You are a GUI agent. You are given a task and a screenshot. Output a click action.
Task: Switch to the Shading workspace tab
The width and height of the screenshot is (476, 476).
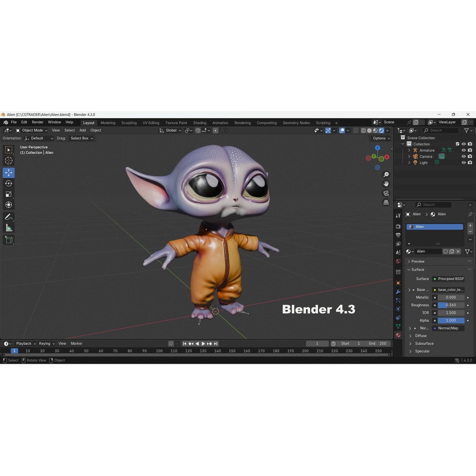(200, 123)
